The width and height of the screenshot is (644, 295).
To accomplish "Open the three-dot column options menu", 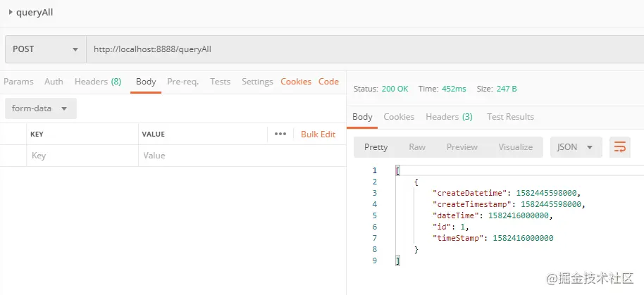I will [x=280, y=134].
